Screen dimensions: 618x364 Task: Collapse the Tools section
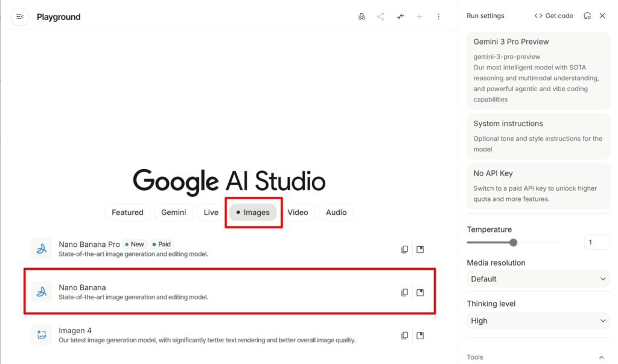(601, 357)
